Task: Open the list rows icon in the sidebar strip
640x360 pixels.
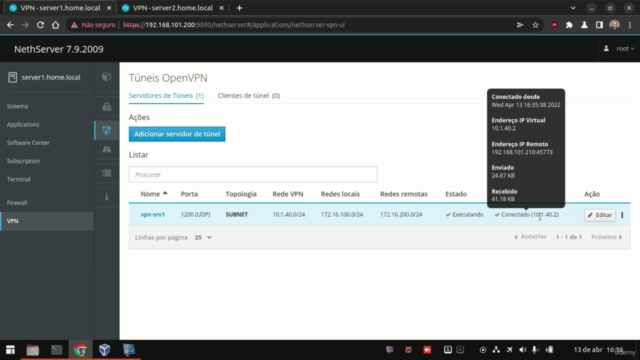Action: tap(107, 173)
